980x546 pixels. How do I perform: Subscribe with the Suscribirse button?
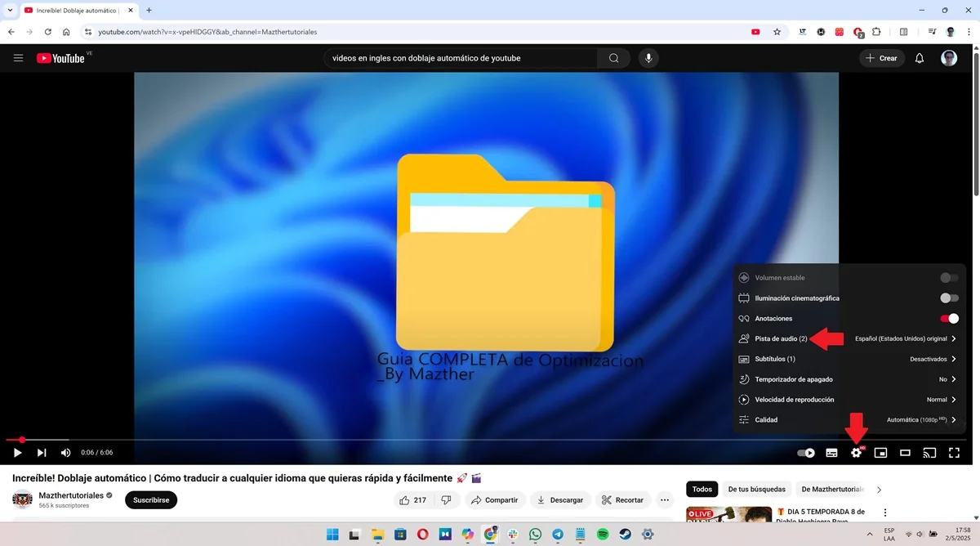[151, 499]
